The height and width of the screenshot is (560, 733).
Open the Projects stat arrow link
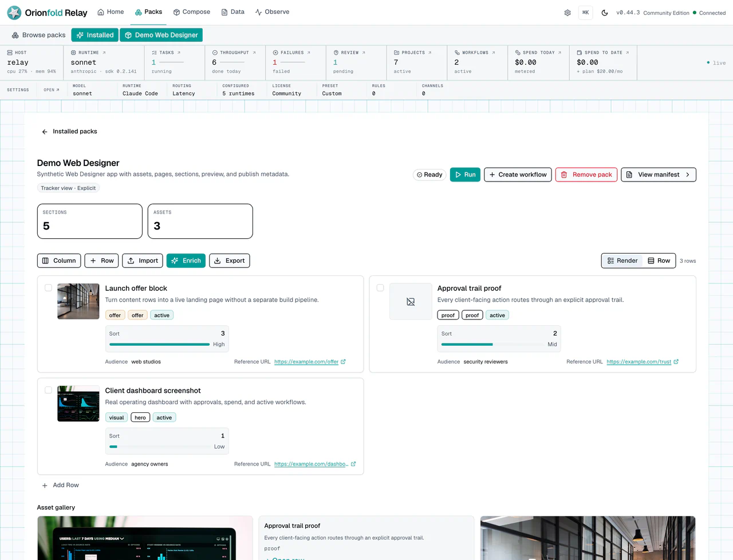click(430, 53)
